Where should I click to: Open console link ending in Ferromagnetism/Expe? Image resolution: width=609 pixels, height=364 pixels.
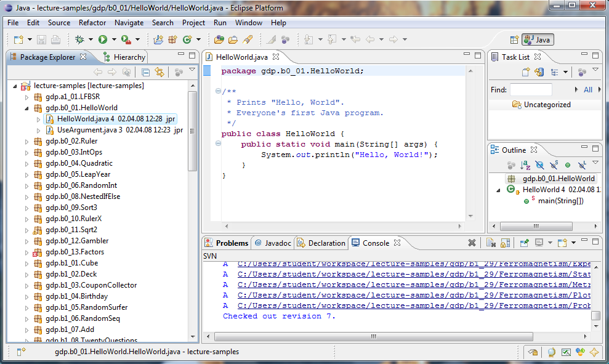point(414,264)
